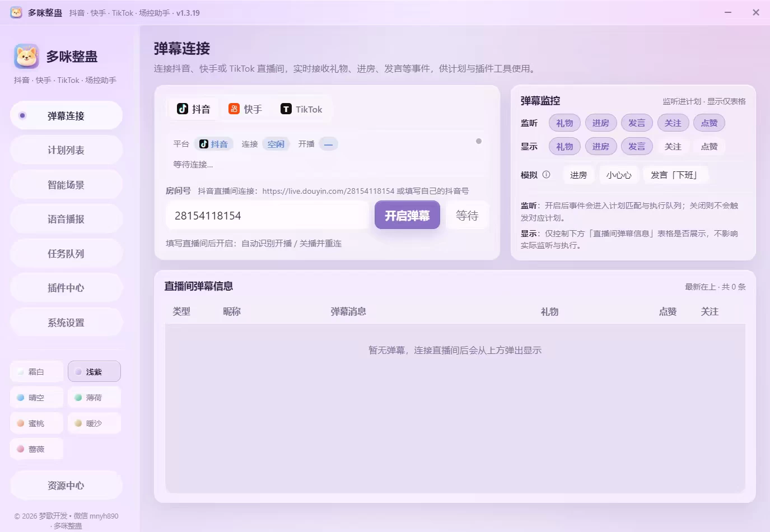Toggle 进房 in the 监听 row

(601, 123)
